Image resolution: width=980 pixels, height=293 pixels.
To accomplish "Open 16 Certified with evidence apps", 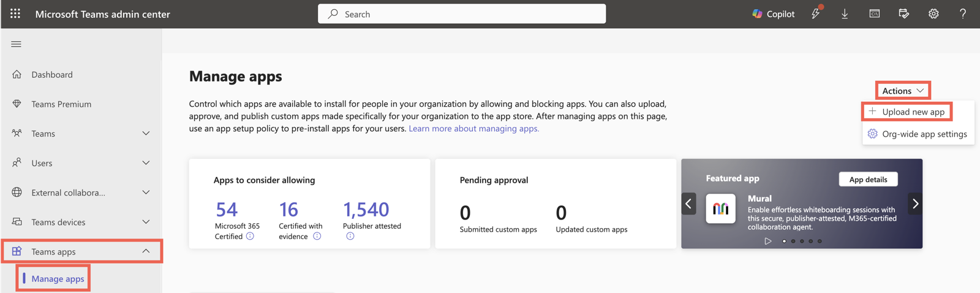I will pyautogui.click(x=288, y=209).
